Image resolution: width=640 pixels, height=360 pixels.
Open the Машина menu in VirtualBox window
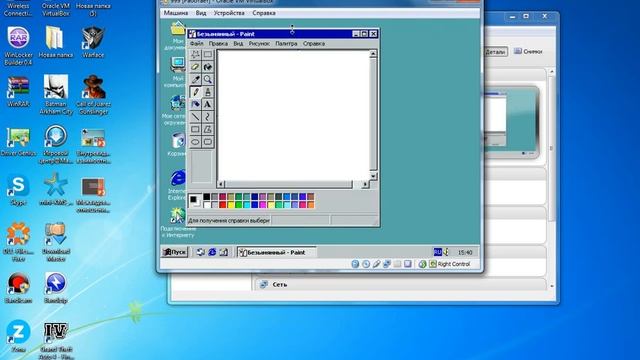pyautogui.click(x=176, y=13)
